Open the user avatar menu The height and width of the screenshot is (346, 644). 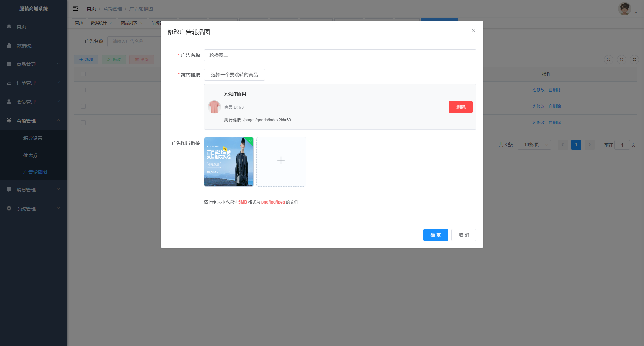[x=626, y=9]
